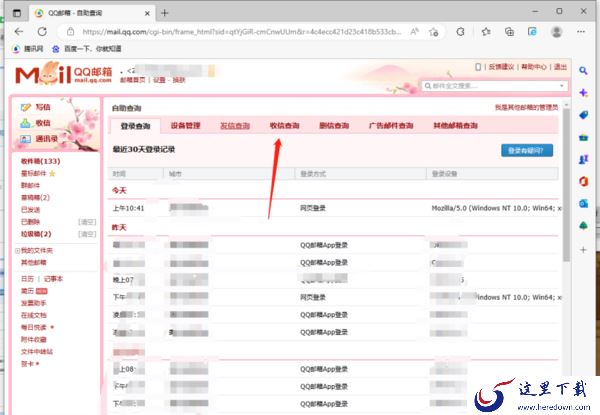Click the QQ邮箱 Mail logo
Image resolution: width=600 pixels, height=415 pixels.
[63, 73]
